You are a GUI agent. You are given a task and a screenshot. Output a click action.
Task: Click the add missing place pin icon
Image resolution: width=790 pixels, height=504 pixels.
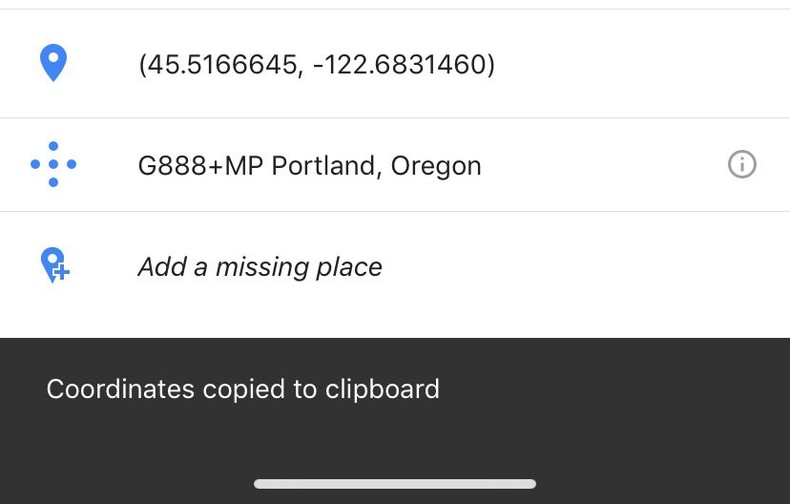[54, 265]
